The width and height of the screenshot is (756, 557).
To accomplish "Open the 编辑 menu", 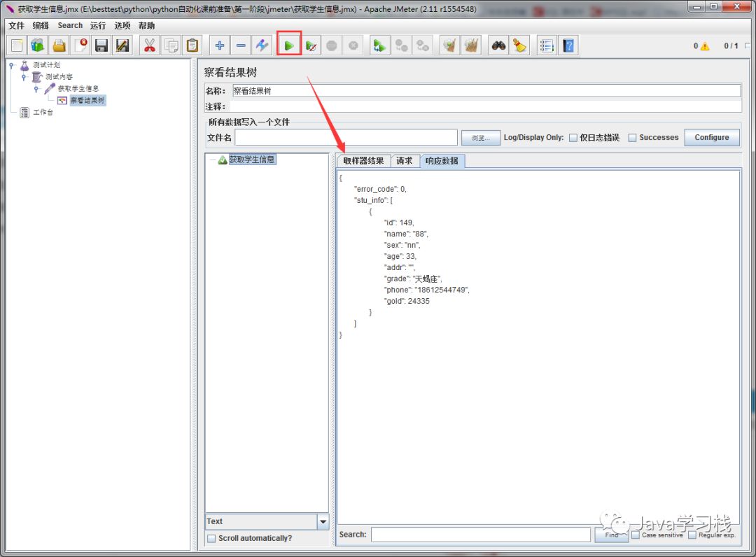I will coord(41,25).
